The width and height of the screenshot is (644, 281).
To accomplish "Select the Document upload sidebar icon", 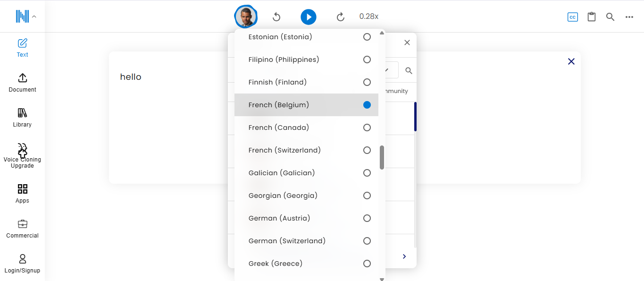I will [x=22, y=82].
